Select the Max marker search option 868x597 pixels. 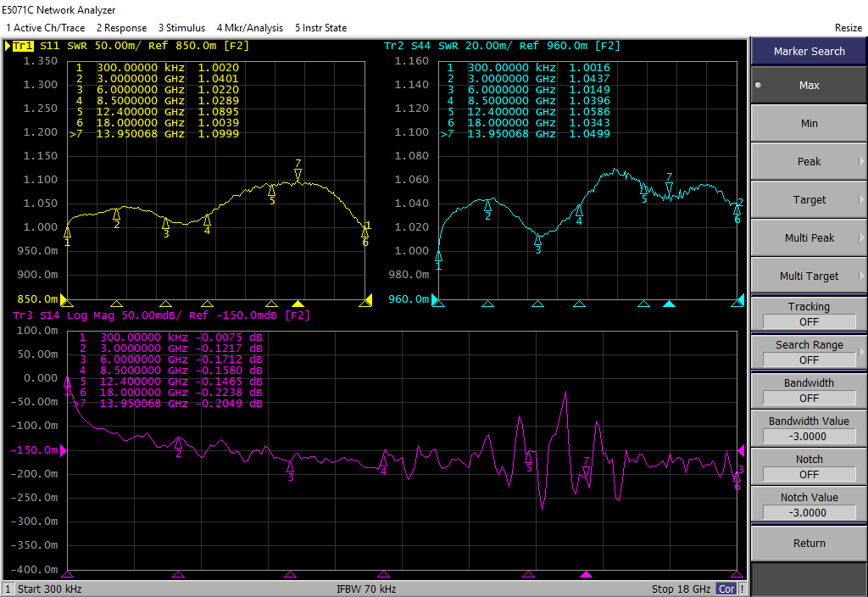(x=809, y=85)
